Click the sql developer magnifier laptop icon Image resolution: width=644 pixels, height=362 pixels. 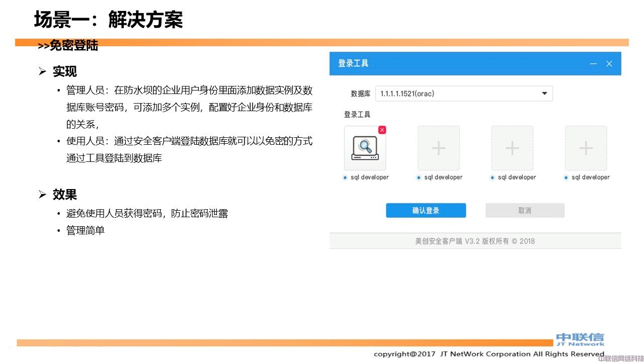[x=365, y=148]
